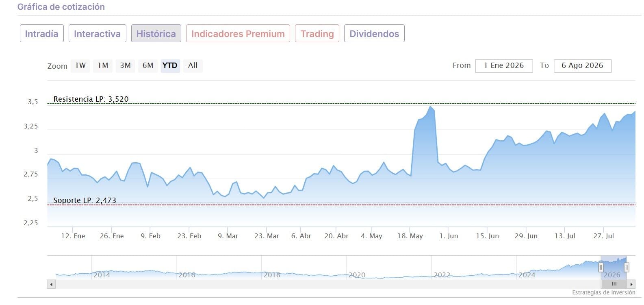Image resolution: width=644 pixels, height=305 pixels.
Task: Click the 9. Mar x-axis label
Action: click(228, 236)
